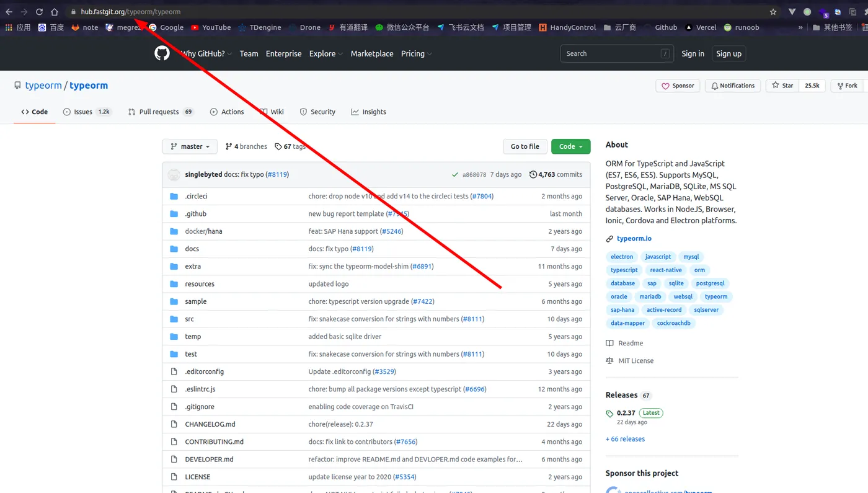
Task: Open the Insights tab
Action: click(x=369, y=112)
